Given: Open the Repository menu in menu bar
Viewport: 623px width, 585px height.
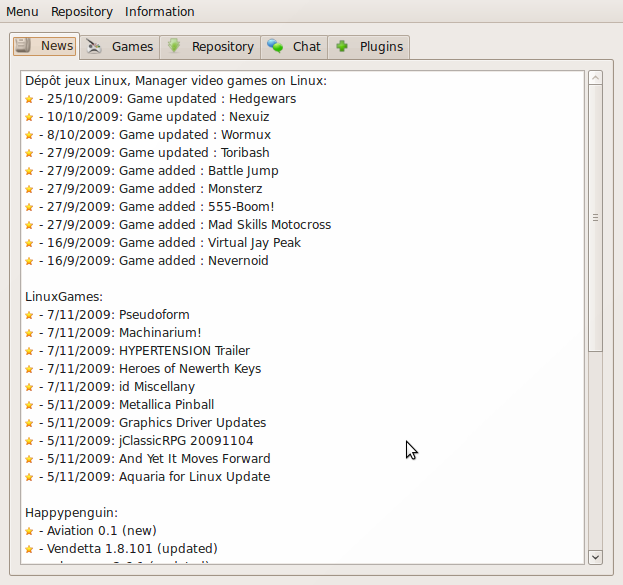Looking at the screenshot, I should 82,12.
